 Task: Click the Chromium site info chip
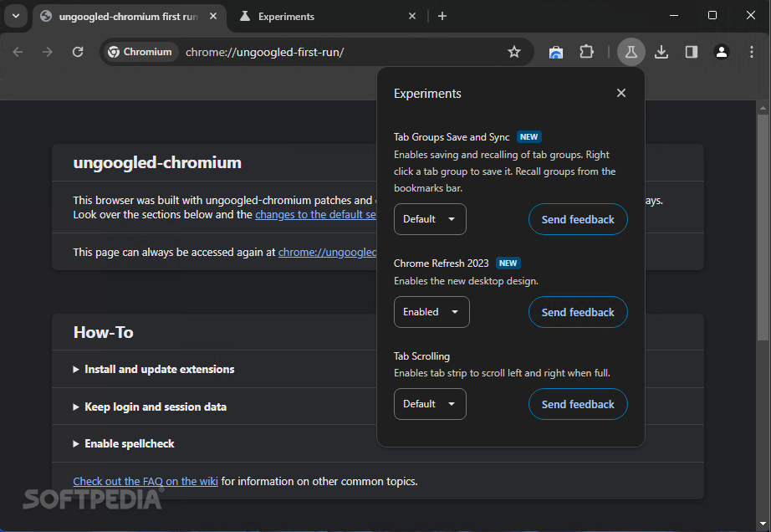click(140, 52)
